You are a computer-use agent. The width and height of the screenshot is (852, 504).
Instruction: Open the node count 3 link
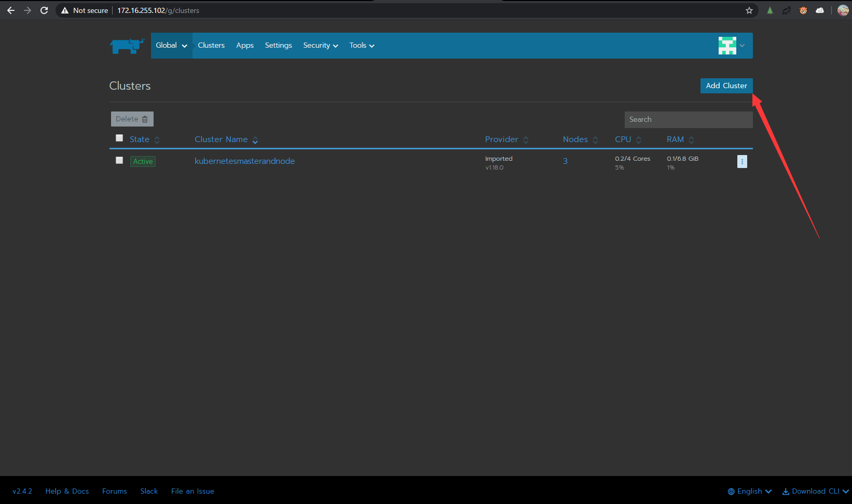[565, 161]
